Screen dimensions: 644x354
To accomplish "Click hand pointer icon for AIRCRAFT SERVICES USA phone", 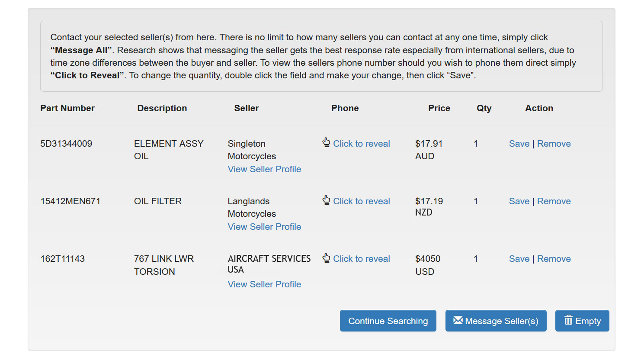I will click(327, 257).
